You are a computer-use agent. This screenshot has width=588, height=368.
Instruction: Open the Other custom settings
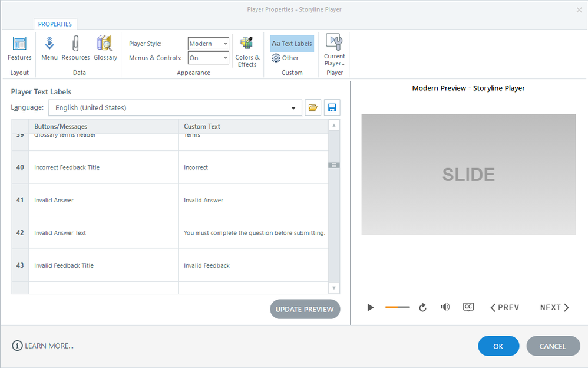tap(285, 58)
